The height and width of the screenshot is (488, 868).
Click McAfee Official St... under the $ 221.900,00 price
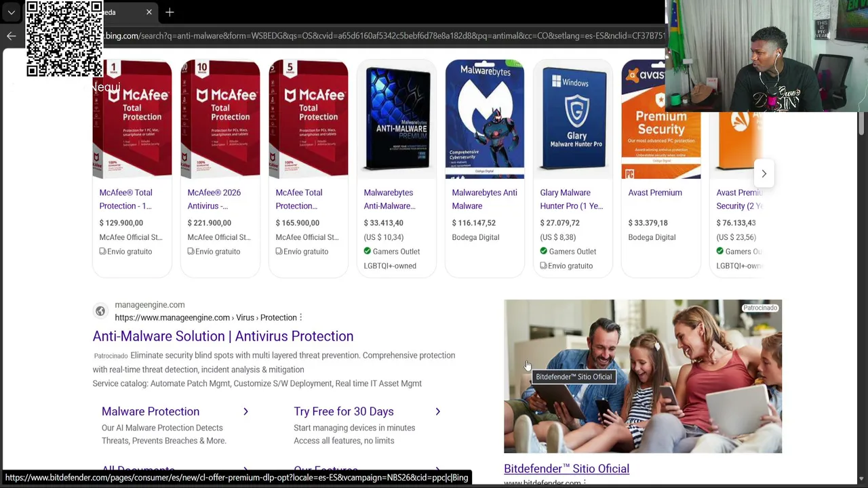click(x=219, y=237)
